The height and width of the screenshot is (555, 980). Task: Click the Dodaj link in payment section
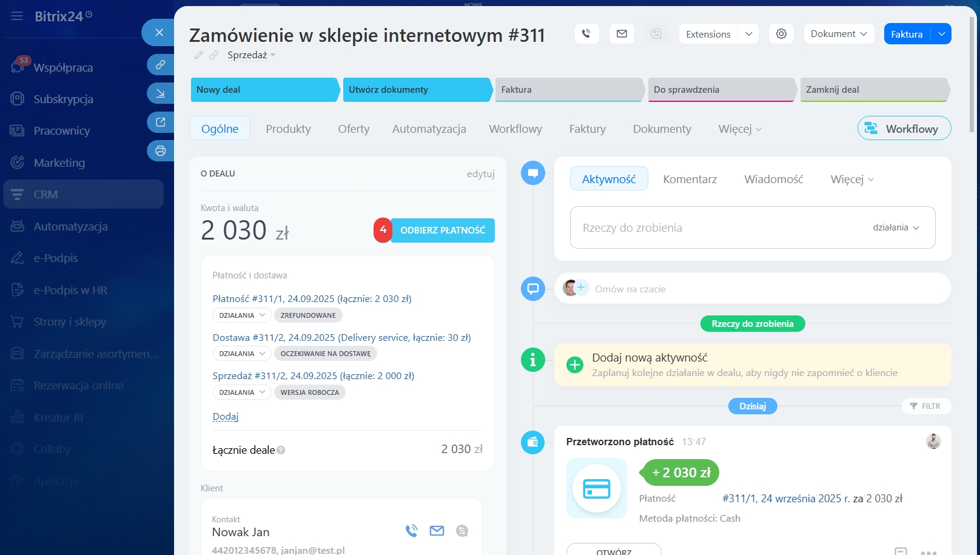pyautogui.click(x=225, y=417)
